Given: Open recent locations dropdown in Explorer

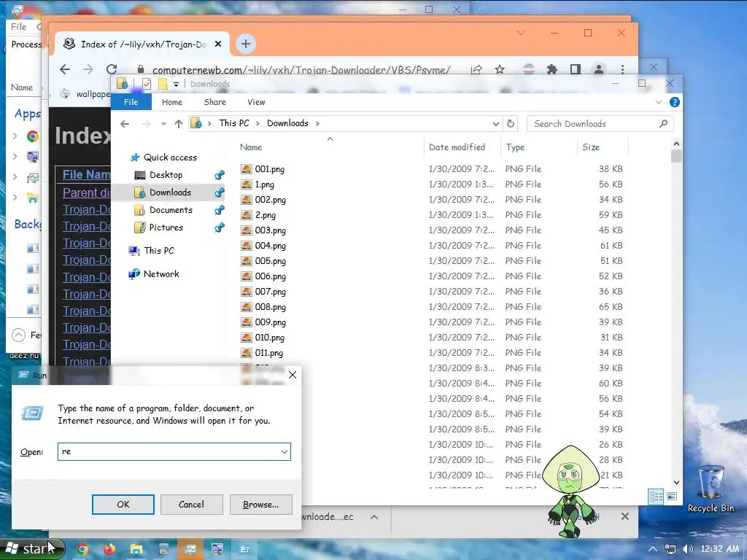Looking at the screenshot, I should point(163,124).
